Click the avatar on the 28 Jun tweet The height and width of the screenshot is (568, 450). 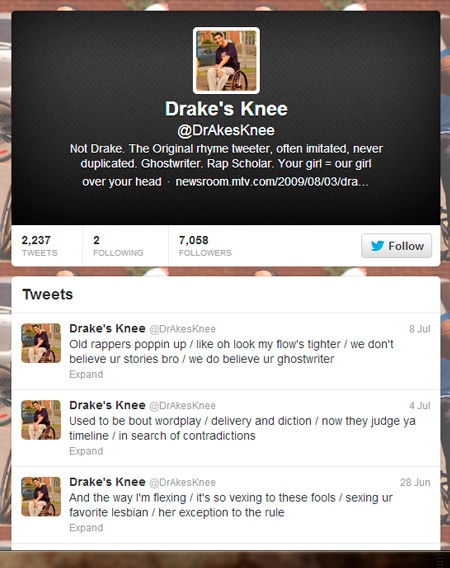pyautogui.click(x=41, y=497)
